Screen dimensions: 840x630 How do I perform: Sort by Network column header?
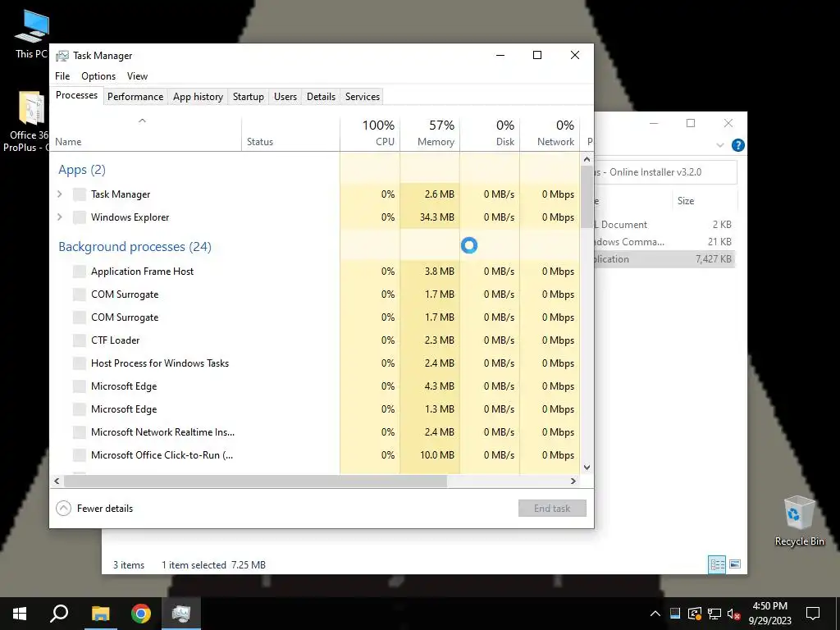tap(550, 133)
